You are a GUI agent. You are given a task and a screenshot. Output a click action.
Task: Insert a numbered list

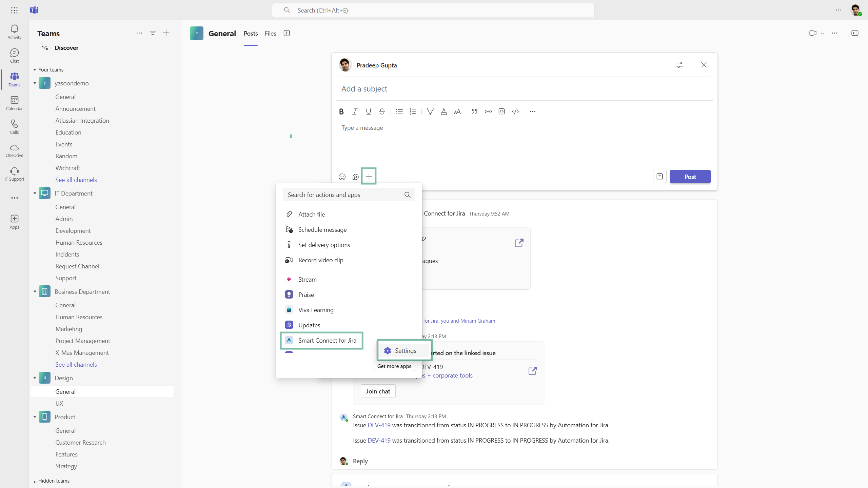click(x=413, y=111)
